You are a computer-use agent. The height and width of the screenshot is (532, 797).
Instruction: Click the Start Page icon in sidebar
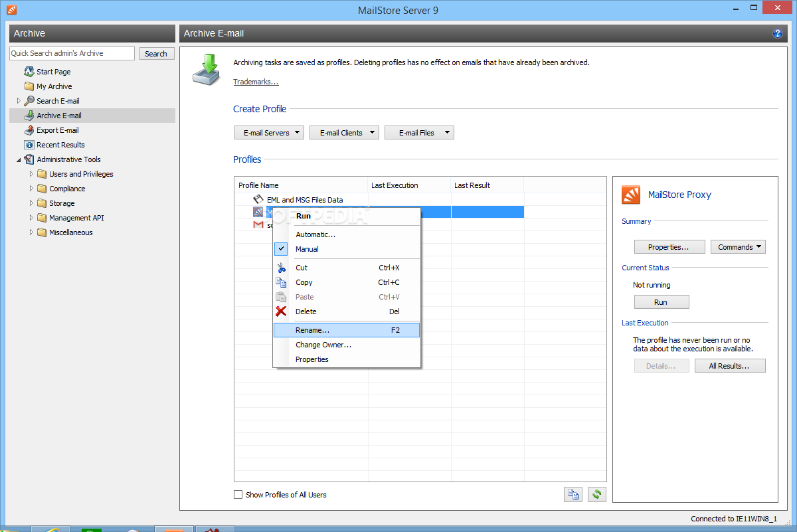tap(29, 72)
